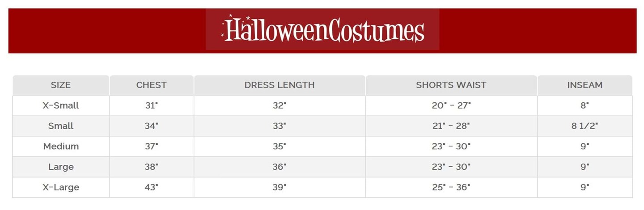The width and height of the screenshot is (644, 210).
Task: Click the 31" chest value for X-Small
Action: 151,105
